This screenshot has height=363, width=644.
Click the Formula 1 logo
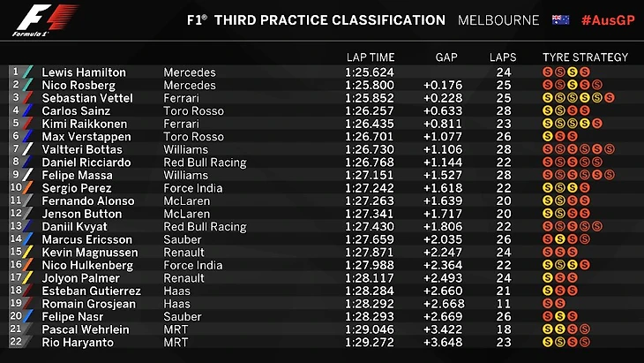pos(47,20)
